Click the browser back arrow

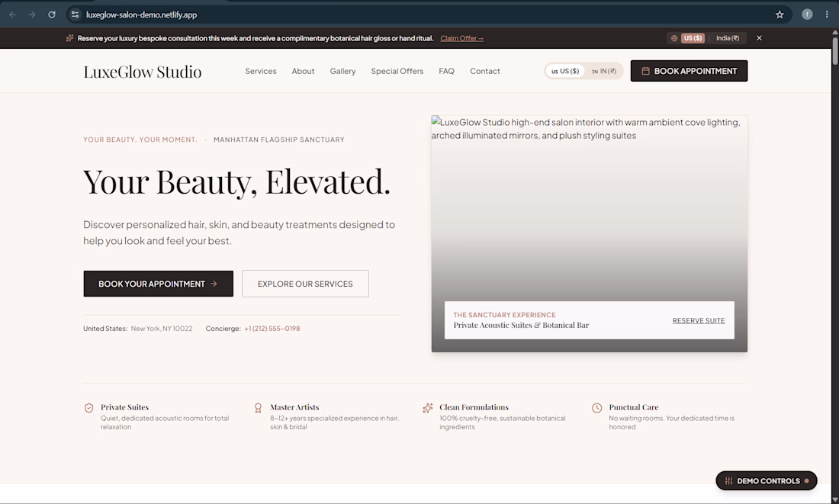tap(13, 14)
